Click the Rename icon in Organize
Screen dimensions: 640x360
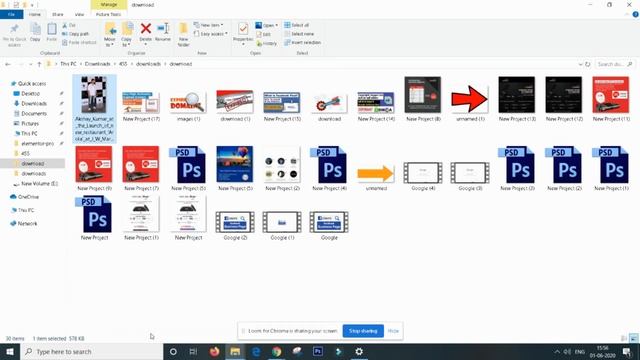163,29
